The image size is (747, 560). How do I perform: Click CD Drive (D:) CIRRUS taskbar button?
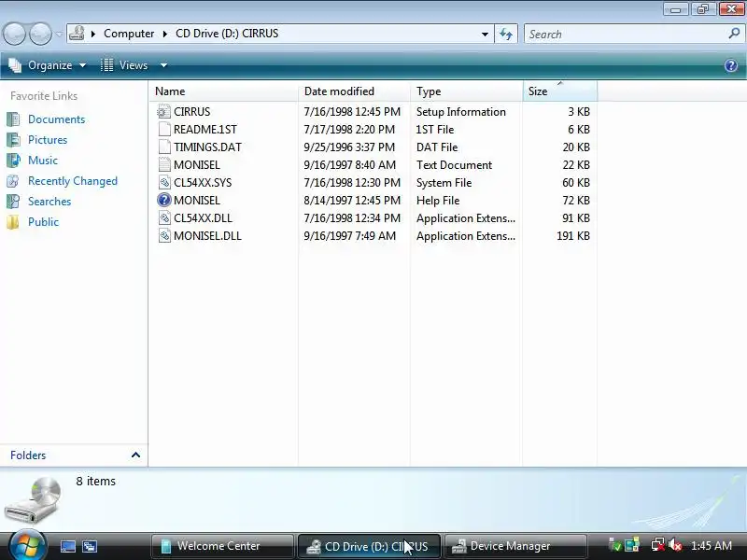pos(369,546)
